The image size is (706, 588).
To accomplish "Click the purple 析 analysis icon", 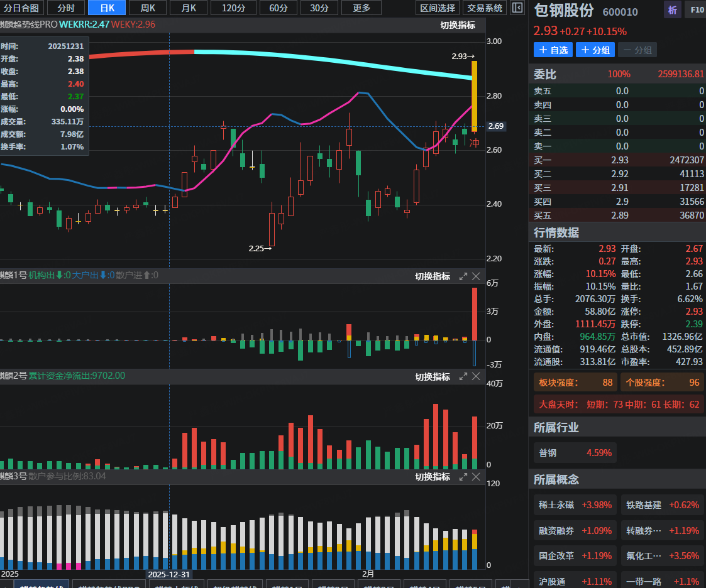I will pyautogui.click(x=673, y=10).
